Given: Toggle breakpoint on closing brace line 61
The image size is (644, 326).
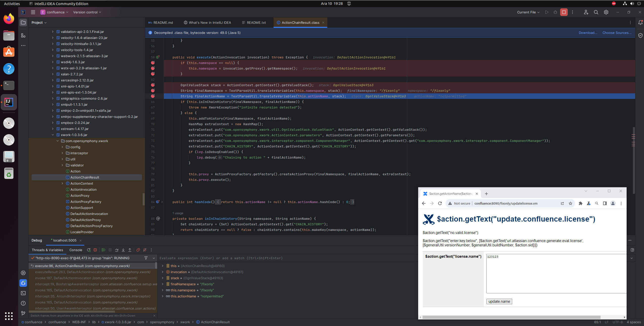Looking at the screenshot, I should click(x=153, y=74).
